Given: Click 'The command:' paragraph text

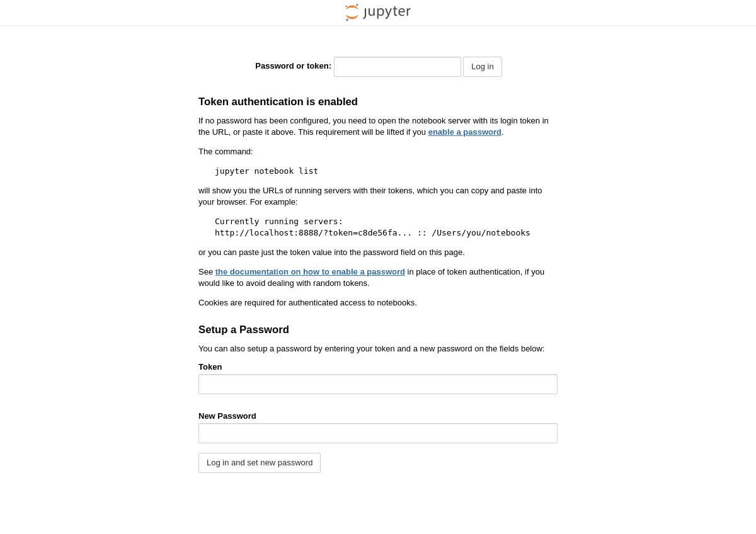Looking at the screenshot, I should tap(226, 152).
